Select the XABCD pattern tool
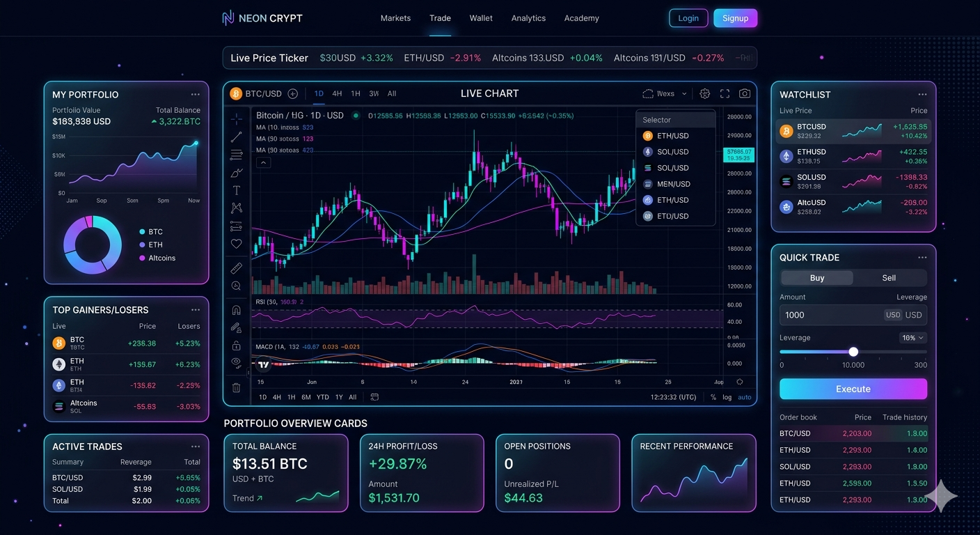 [x=237, y=208]
